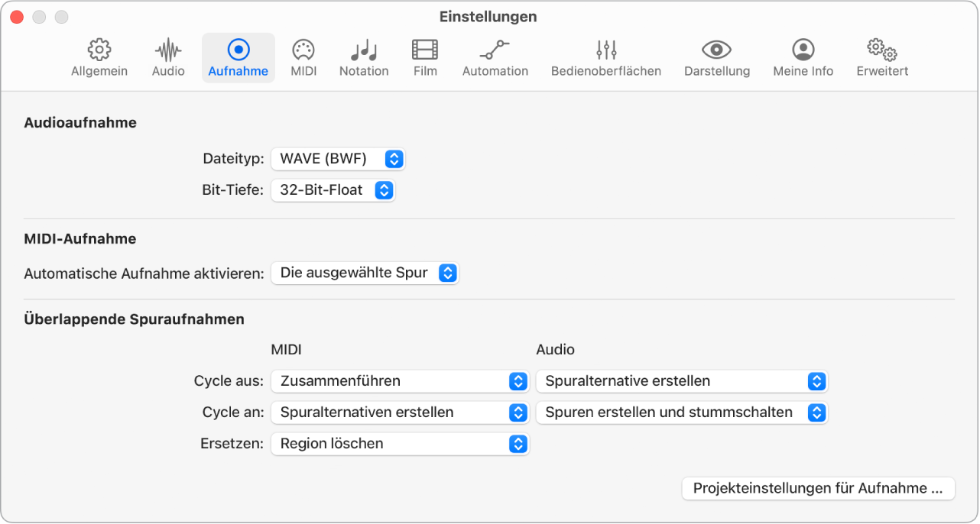Go to the Erweitert gears icon
980x524 pixels.
[x=882, y=50]
